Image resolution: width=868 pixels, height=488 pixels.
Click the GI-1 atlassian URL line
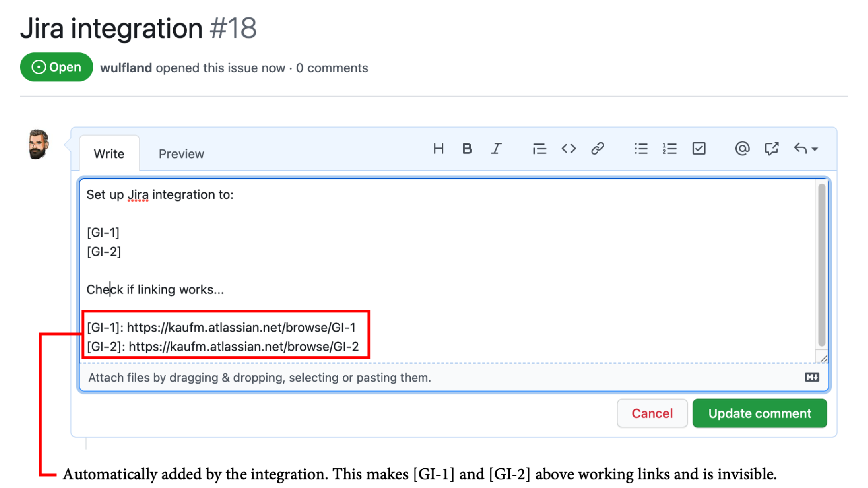(221, 328)
